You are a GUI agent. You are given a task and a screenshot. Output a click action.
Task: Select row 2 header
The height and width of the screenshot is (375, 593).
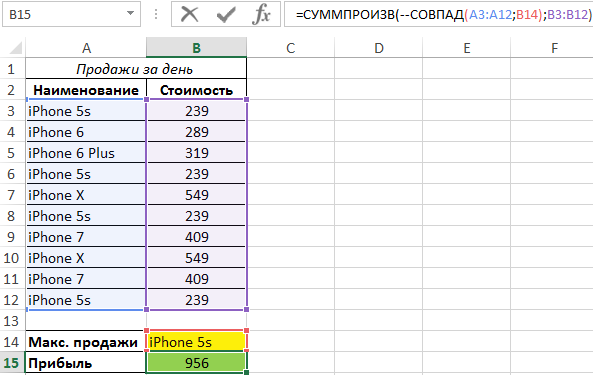click(11, 90)
